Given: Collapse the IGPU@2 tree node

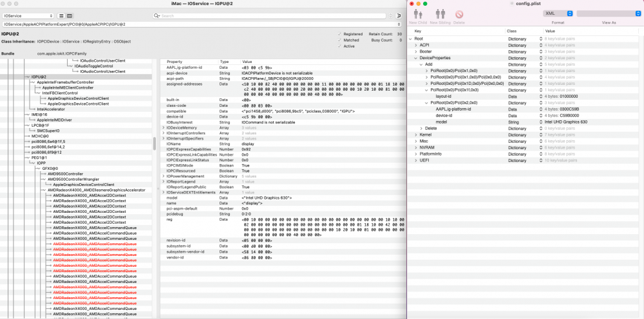Looking at the screenshot, I should [x=28, y=77].
